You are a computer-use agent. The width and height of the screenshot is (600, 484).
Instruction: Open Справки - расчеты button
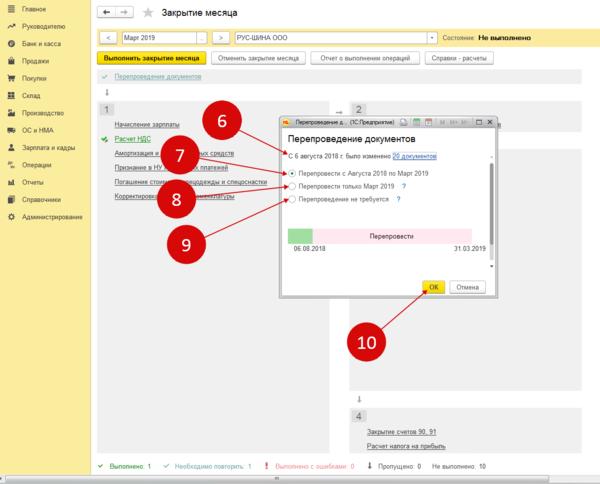459,58
